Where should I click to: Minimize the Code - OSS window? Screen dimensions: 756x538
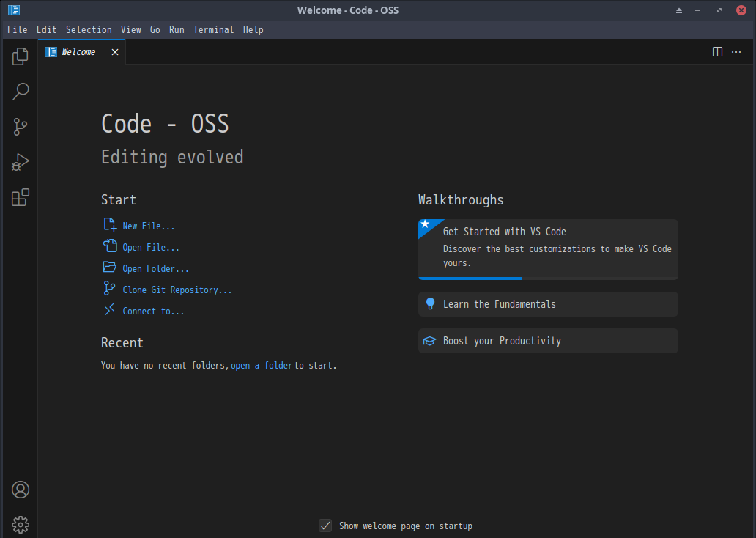click(x=697, y=10)
